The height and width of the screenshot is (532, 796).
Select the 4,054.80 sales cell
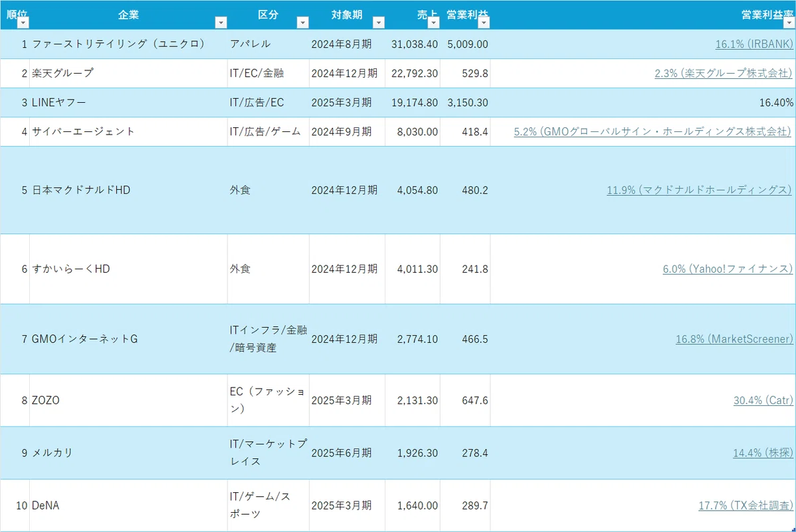pyautogui.click(x=413, y=190)
